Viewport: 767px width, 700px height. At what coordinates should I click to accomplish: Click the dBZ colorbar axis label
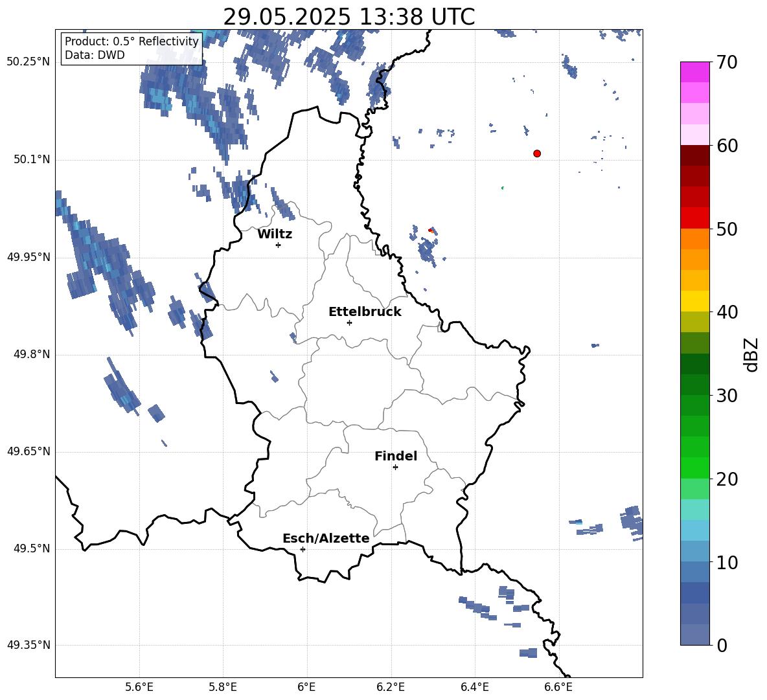click(751, 354)
